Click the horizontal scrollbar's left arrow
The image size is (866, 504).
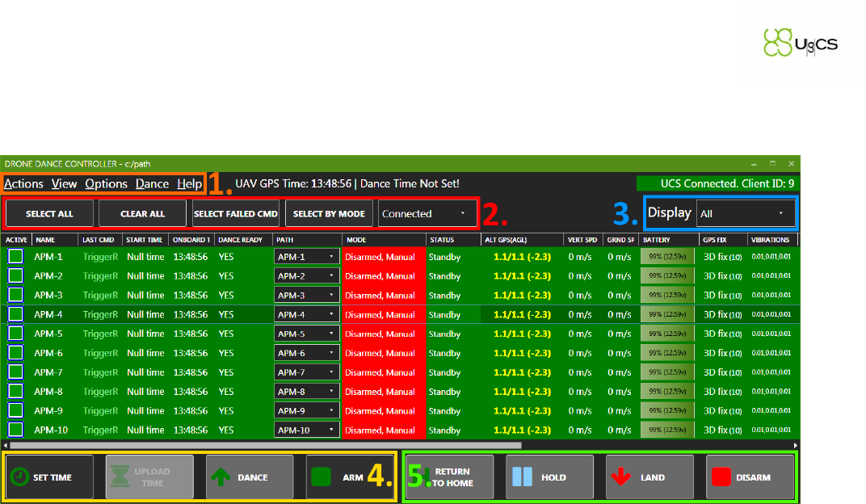(x=5, y=445)
